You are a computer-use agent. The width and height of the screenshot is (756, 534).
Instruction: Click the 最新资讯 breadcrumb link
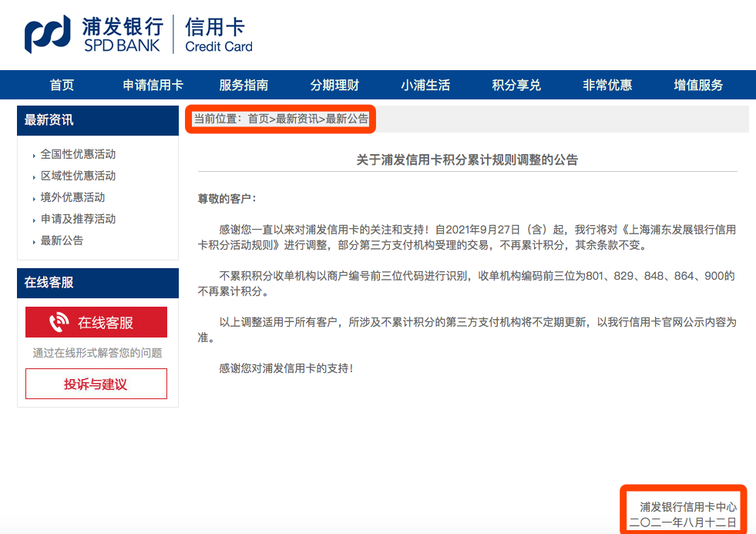click(297, 119)
